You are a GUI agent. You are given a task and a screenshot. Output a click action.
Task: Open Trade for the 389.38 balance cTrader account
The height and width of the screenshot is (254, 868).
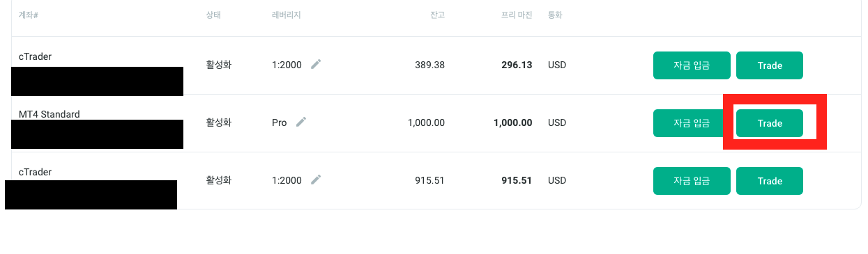770,65
